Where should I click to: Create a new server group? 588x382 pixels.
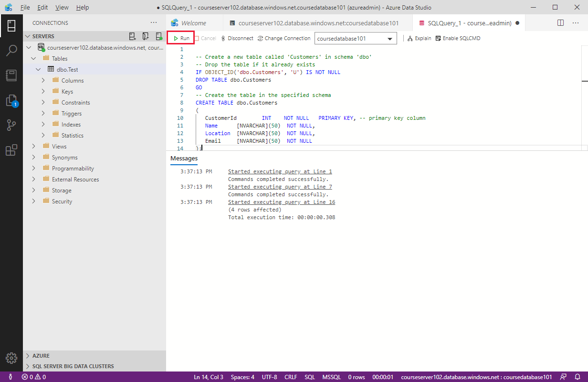point(145,36)
